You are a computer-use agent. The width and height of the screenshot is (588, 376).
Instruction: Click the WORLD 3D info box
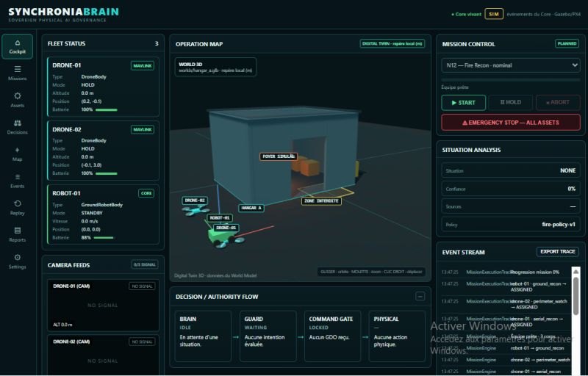coord(215,67)
